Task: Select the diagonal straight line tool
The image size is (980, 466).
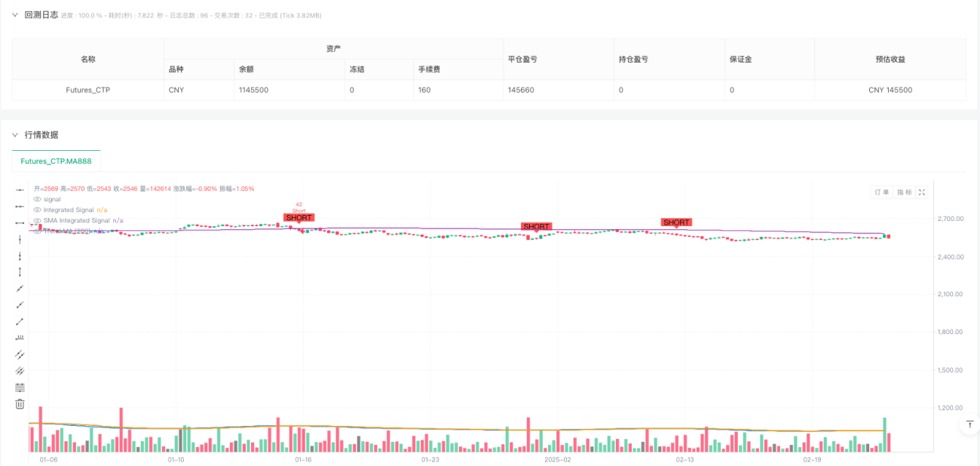Action: coord(20,289)
